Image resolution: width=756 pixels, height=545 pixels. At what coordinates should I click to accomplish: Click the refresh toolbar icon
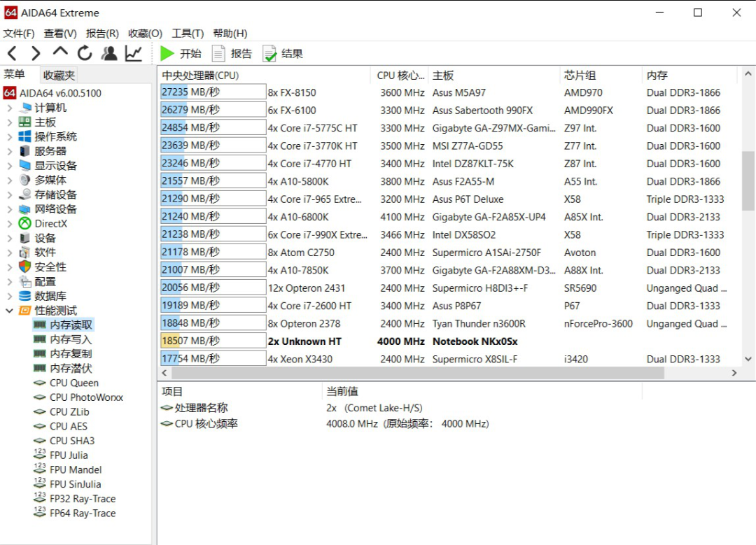click(85, 53)
